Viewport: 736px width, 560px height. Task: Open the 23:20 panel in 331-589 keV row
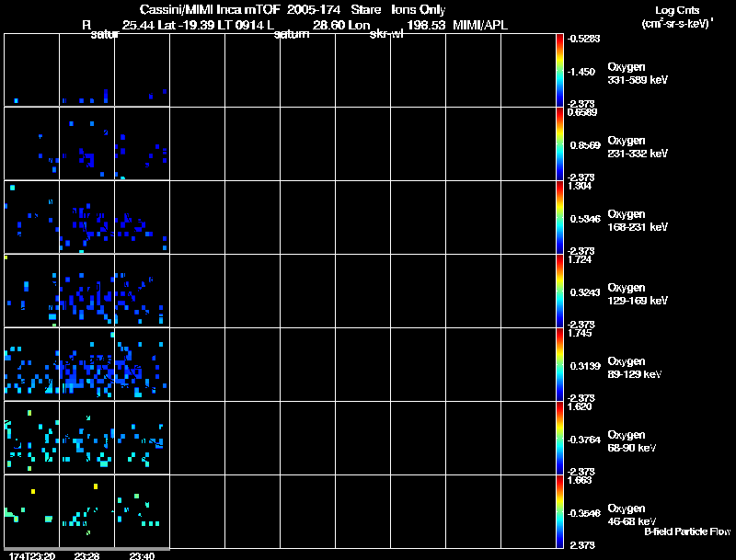tap(32, 71)
